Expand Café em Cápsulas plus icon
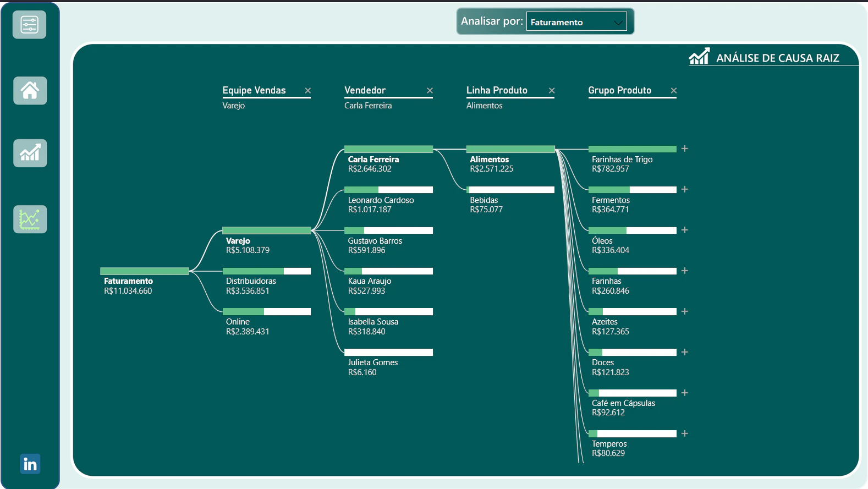Screen dimensions: 868x489 [x=685, y=393]
